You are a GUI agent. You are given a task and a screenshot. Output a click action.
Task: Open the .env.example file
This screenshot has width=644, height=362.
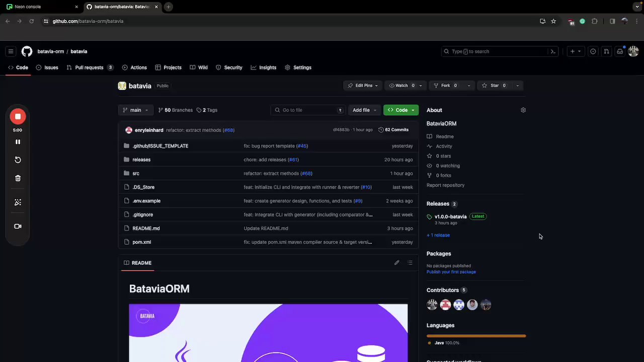pyautogui.click(x=146, y=201)
